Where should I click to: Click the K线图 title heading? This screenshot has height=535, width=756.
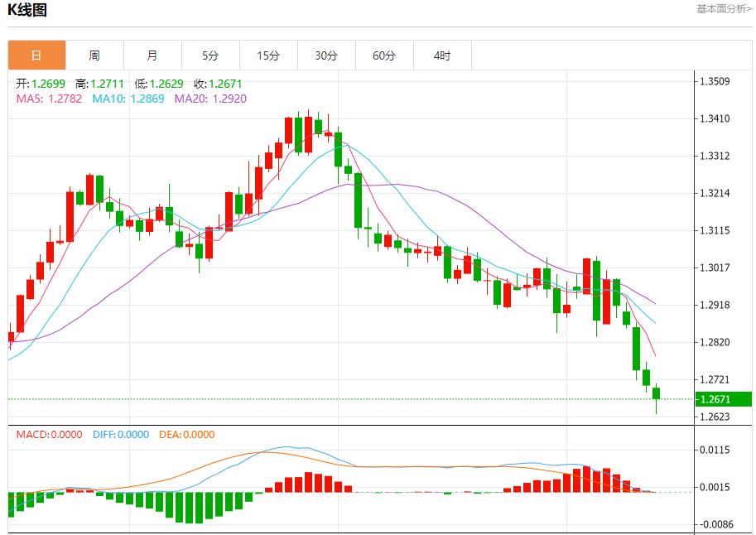tap(27, 11)
